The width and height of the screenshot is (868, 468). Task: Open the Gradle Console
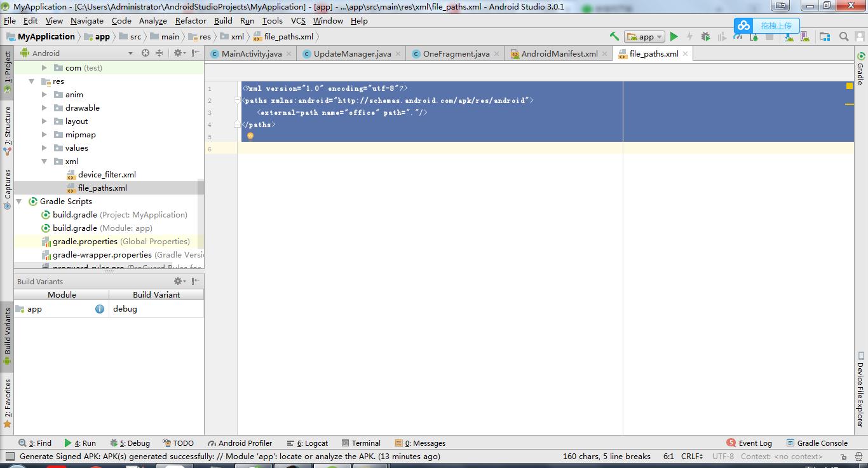pos(817,443)
